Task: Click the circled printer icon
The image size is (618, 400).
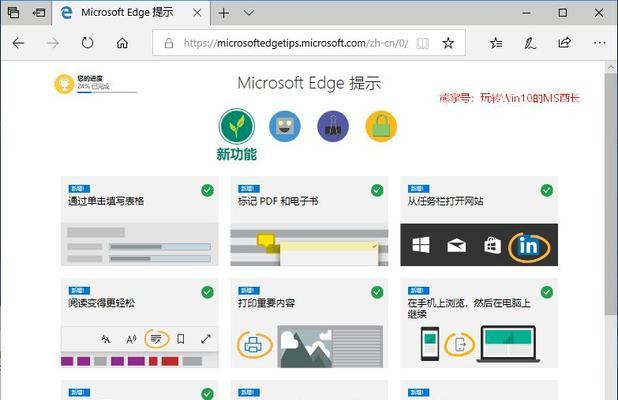Action: [x=254, y=344]
